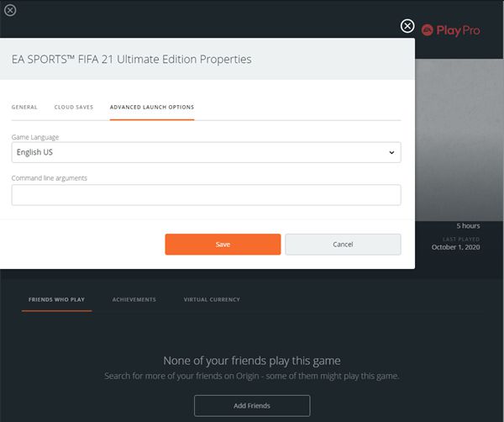
Task: Open the Cloud Saves tab
Action: [74, 107]
